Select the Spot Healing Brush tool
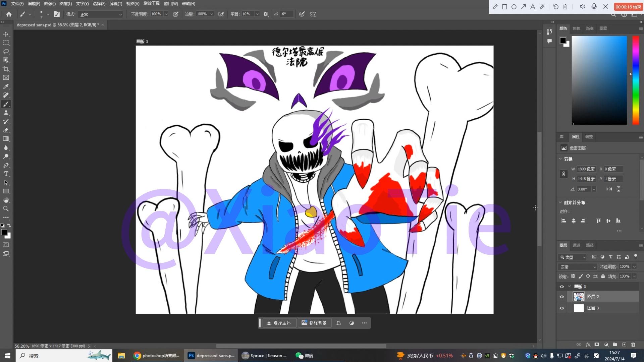644x362 pixels. [x=6, y=95]
